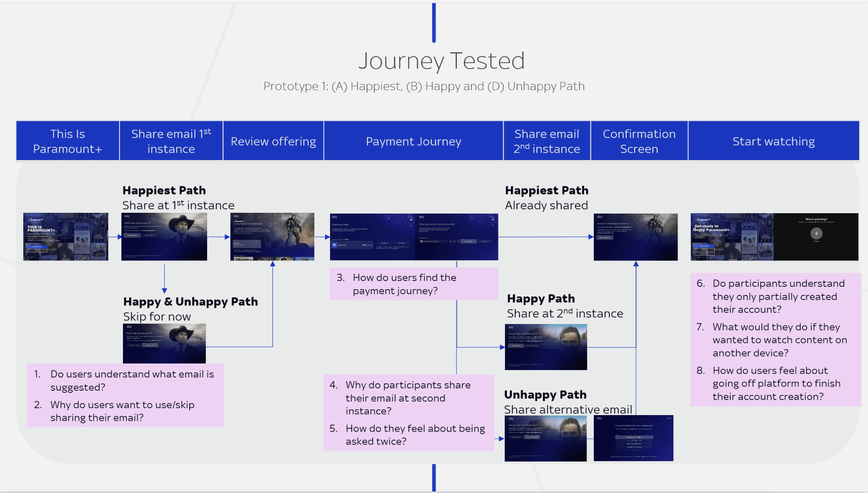Click the 'Journey Tested' slide title
The height and width of the screenshot is (493, 868).
[x=441, y=61]
